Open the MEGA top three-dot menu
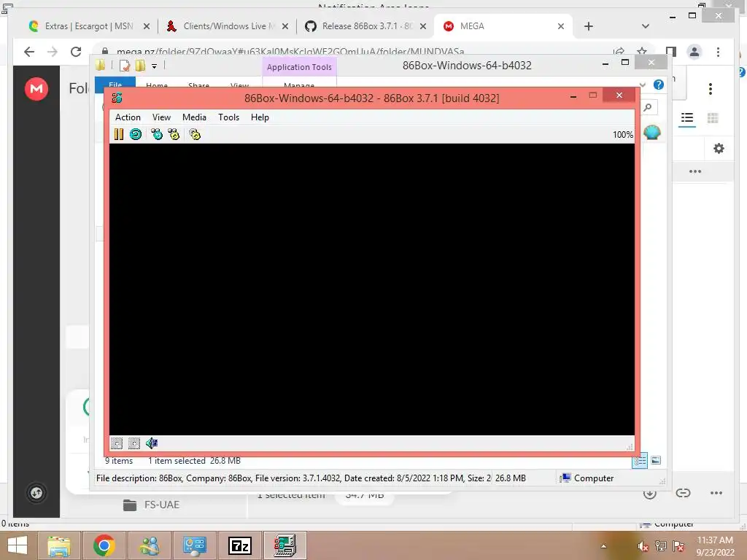Screen dimensions: 747x560 pyautogui.click(x=711, y=88)
